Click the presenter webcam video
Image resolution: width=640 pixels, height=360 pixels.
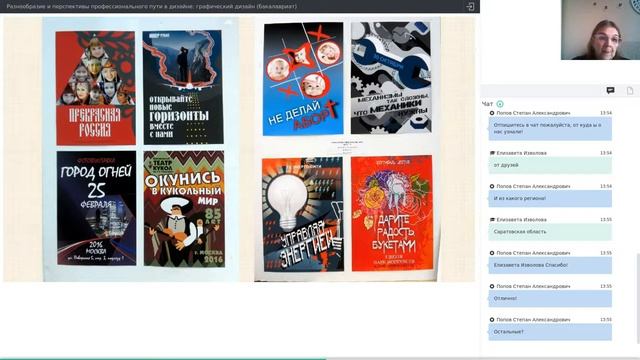point(600,30)
